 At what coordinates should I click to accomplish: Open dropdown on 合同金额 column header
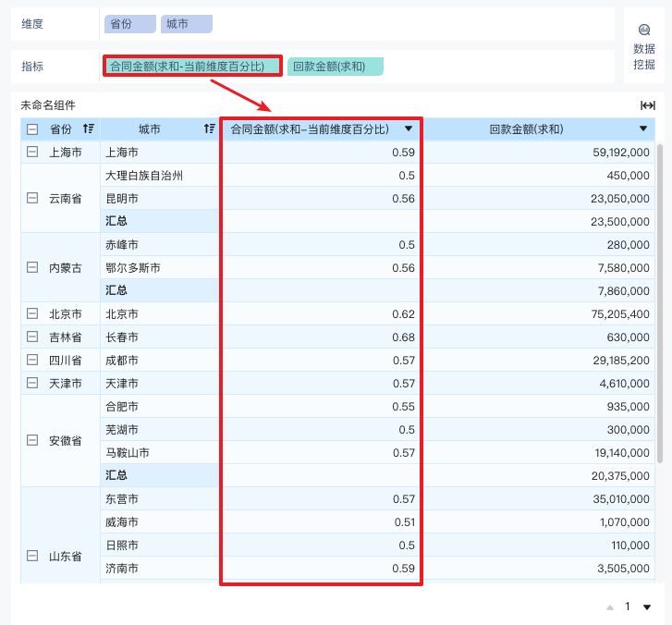point(409,129)
